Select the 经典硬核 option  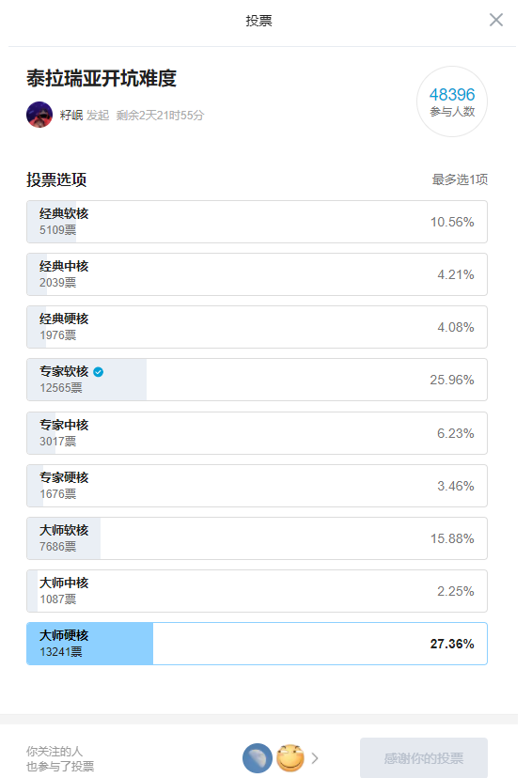pos(257,327)
